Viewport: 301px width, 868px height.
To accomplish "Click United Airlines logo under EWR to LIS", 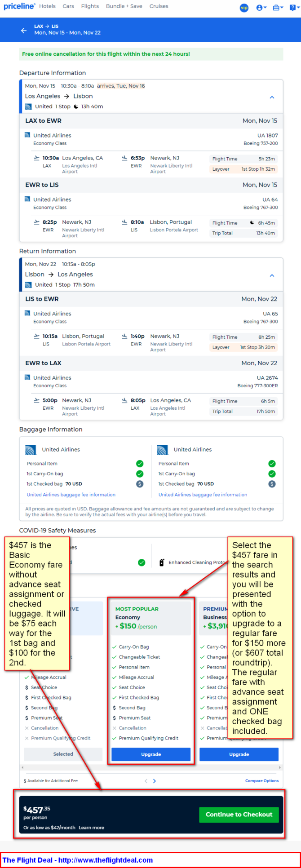I will point(27,199).
